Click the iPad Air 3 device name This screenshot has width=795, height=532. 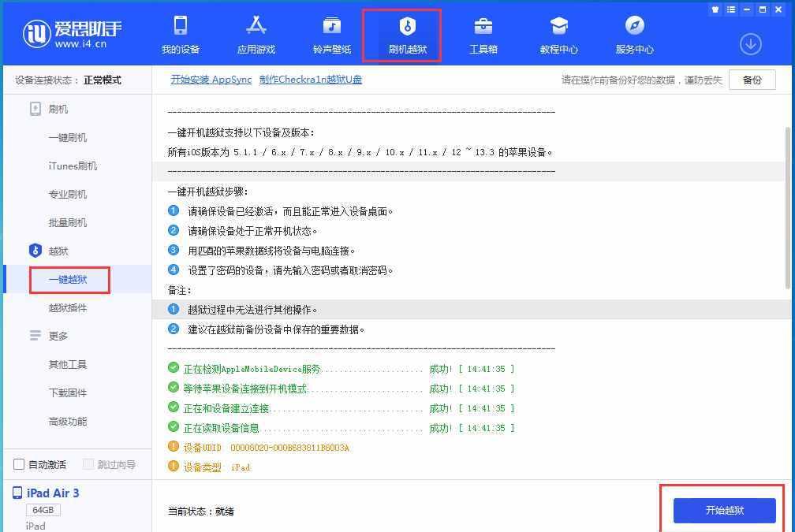click(x=53, y=493)
